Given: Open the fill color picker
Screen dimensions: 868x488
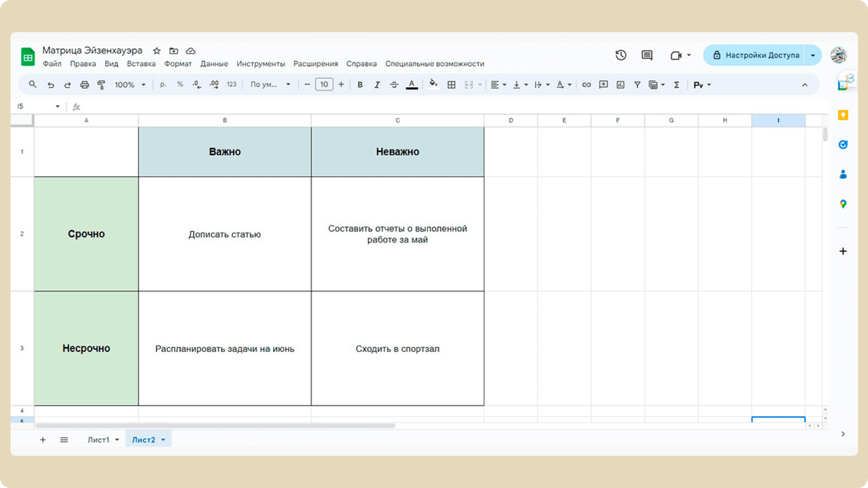Looking at the screenshot, I should click(x=433, y=85).
